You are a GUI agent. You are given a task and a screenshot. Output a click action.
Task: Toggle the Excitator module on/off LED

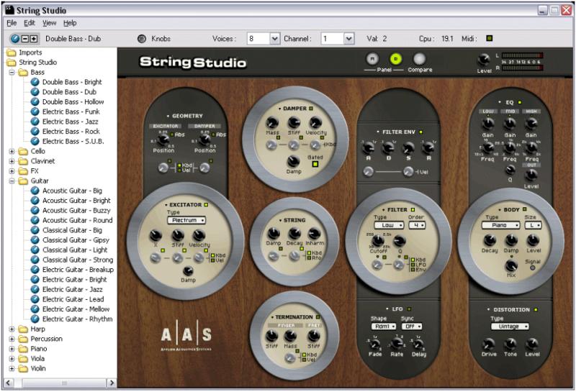pyautogui.click(x=206, y=205)
